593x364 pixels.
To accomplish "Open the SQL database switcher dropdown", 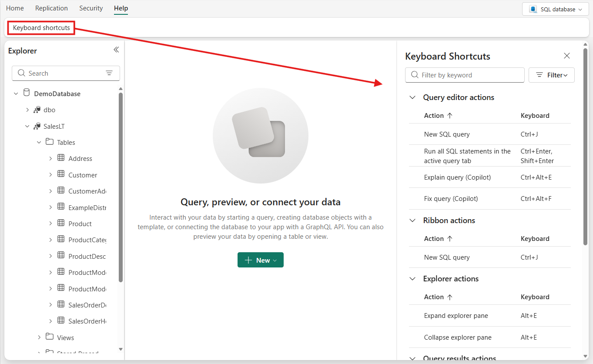I will pos(556,9).
